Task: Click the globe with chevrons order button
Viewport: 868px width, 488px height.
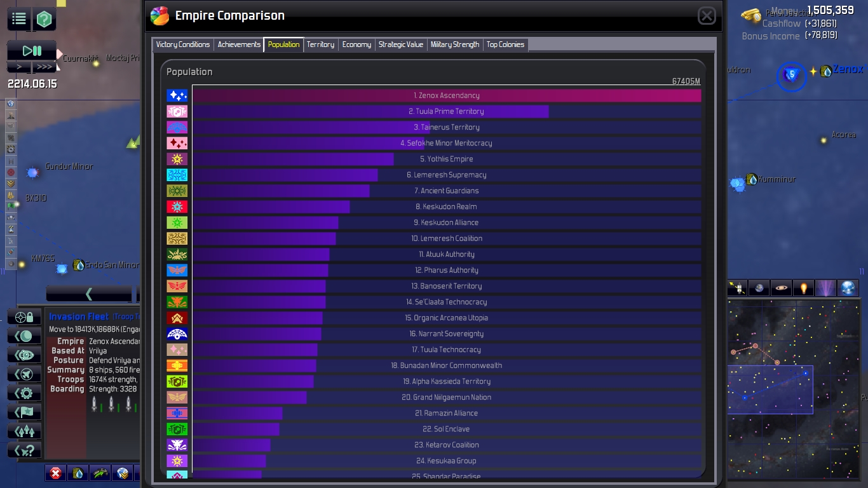Action: [123, 473]
